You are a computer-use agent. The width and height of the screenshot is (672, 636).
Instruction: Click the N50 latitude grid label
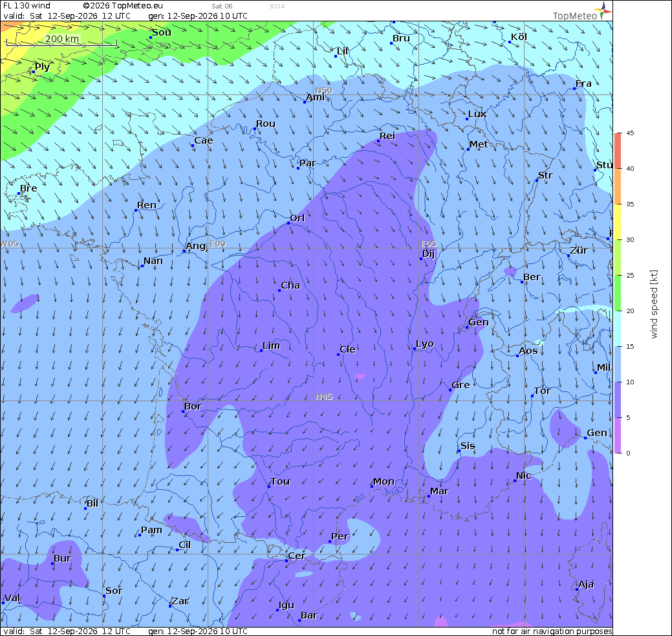323,91
